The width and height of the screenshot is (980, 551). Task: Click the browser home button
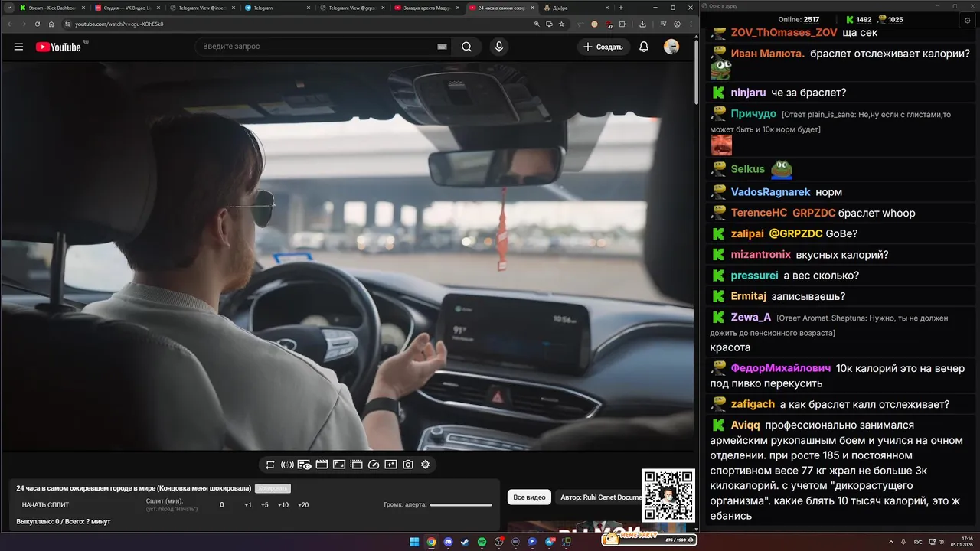(x=51, y=24)
